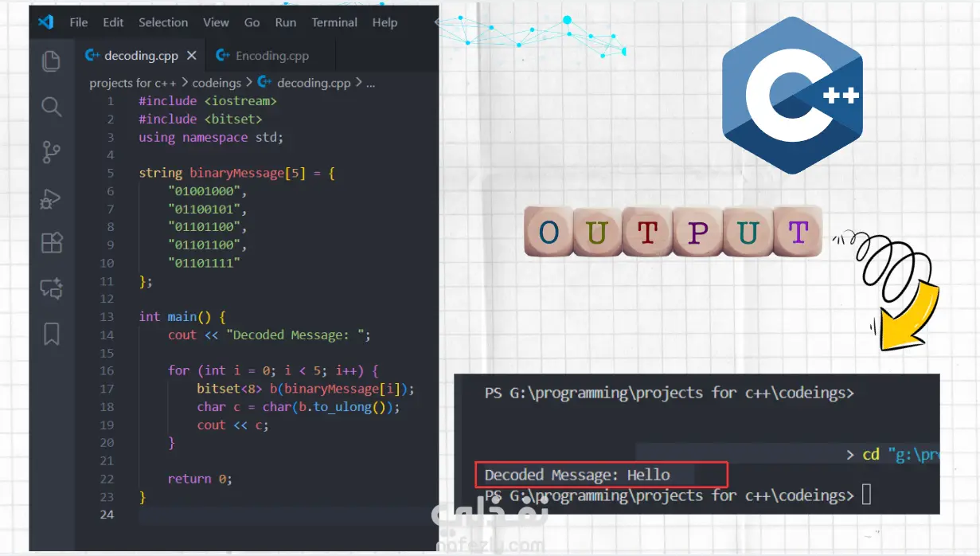980x556 pixels.
Task: Click the for loop line 16
Action: pyautogui.click(x=273, y=370)
